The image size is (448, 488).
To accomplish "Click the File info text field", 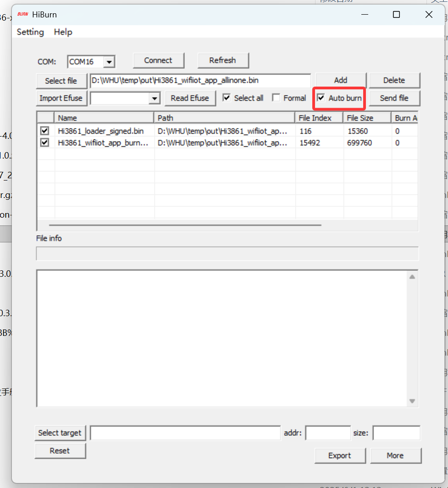I will (x=227, y=254).
